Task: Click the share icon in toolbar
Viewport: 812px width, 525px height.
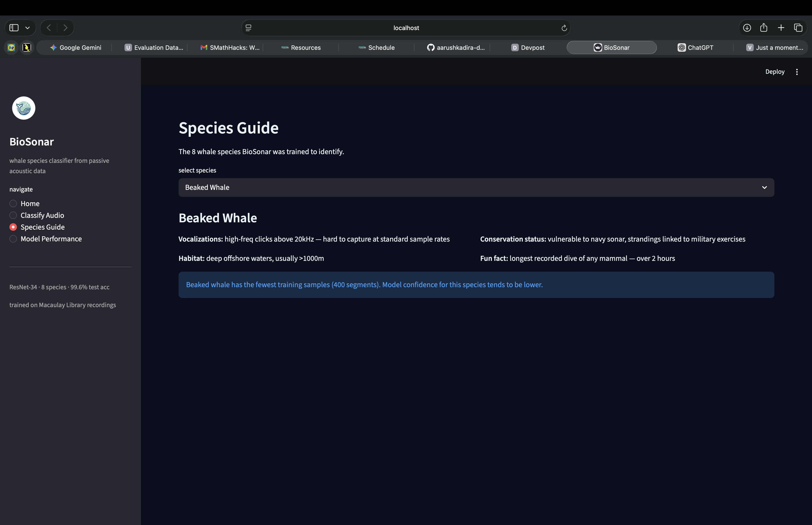Action: [764, 28]
